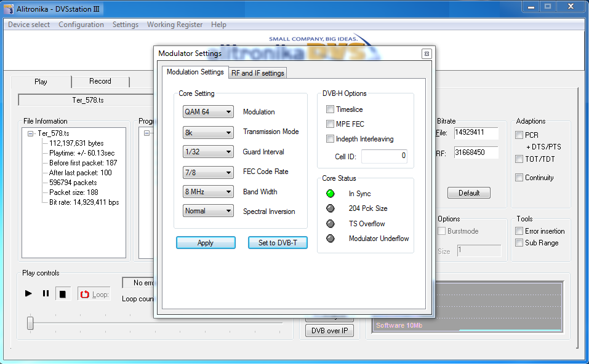589x364 pixels.
Task: Expand the Guard Interval dropdown
Action: tap(209, 152)
